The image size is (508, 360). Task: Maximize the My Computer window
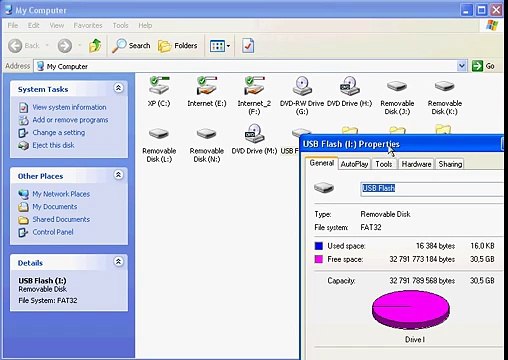point(481,10)
